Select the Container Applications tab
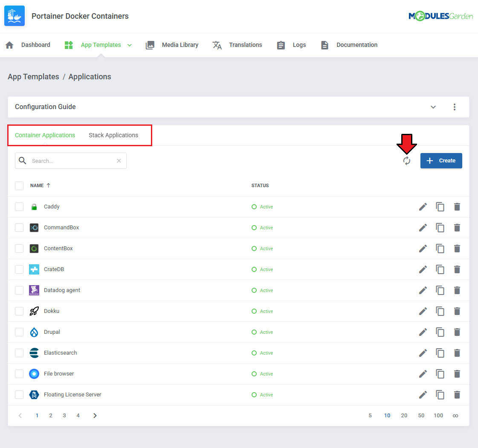 45,135
